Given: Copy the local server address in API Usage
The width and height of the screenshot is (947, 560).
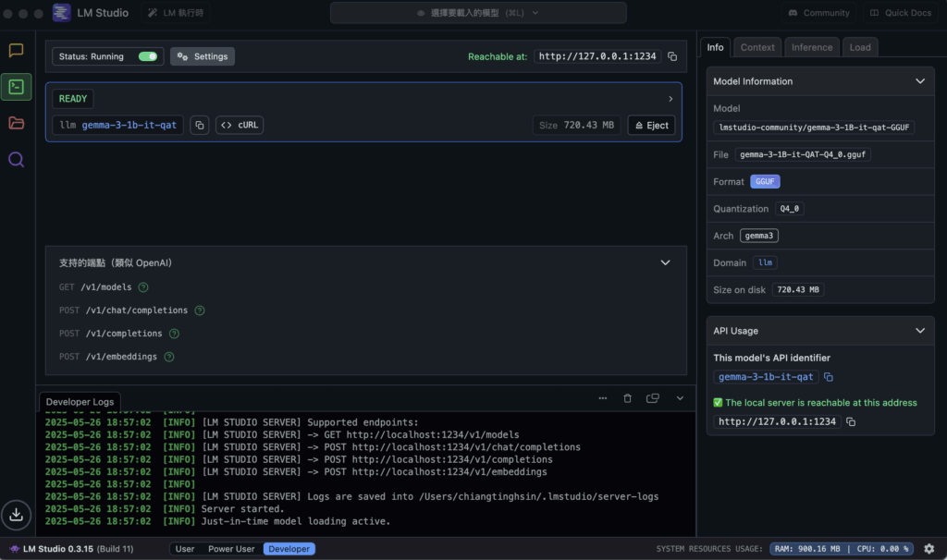Looking at the screenshot, I should 851,421.
